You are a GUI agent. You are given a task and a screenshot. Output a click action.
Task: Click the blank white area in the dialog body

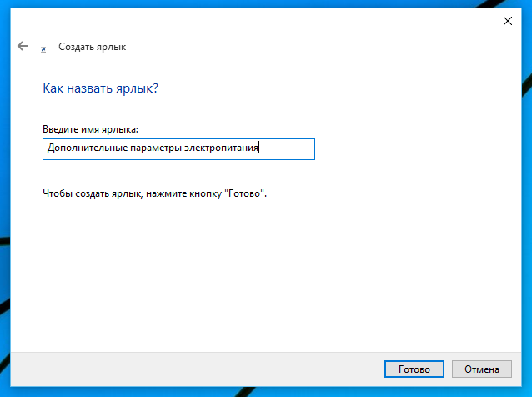pos(267,275)
